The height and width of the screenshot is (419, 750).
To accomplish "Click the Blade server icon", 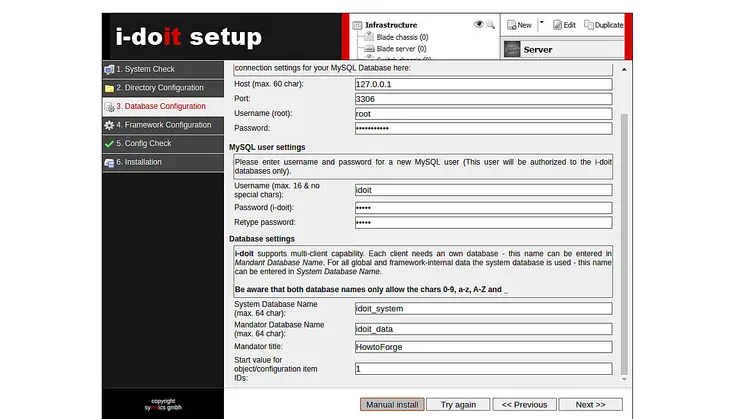I will click(x=369, y=49).
